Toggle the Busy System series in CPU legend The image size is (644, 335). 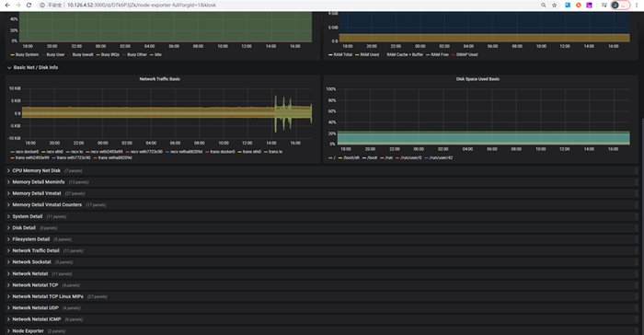click(27, 54)
